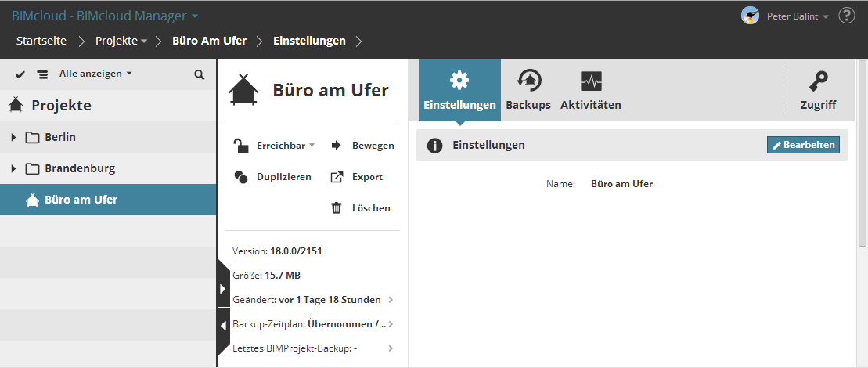
Task: Open the Zugriff key icon
Action: (818, 81)
